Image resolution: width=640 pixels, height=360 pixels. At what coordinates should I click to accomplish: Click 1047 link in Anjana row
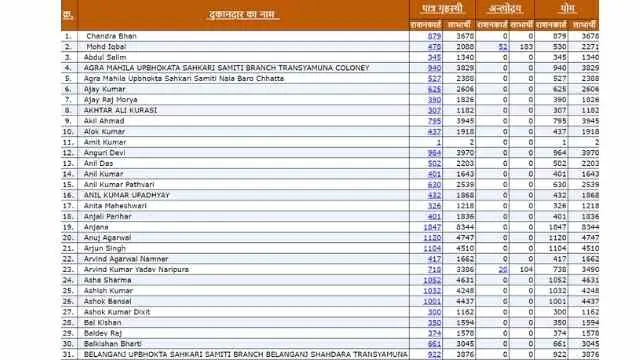coord(432,227)
